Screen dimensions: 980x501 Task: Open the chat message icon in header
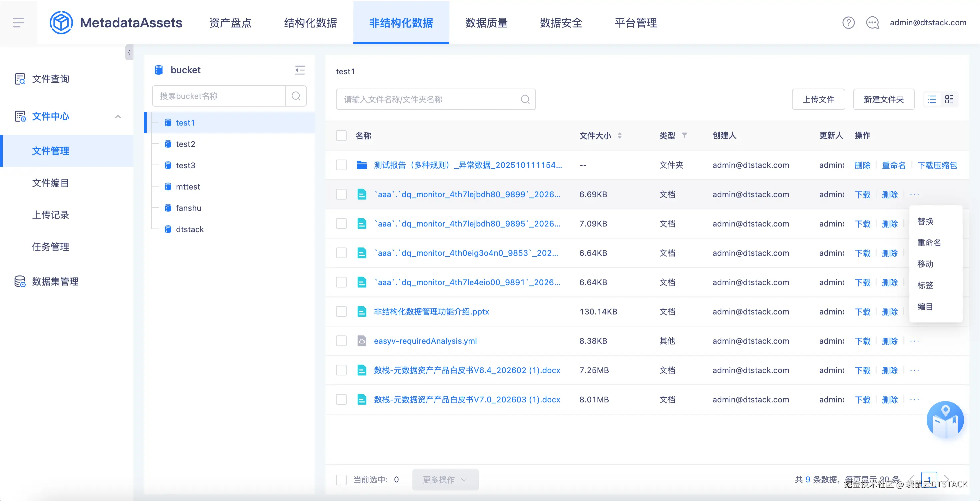pyautogui.click(x=872, y=23)
